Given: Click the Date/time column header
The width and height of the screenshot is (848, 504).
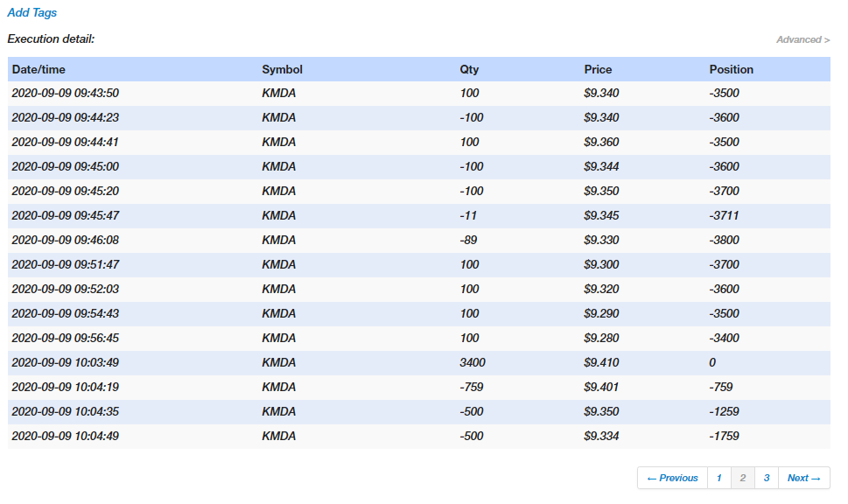Looking at the screenshot, I should click(x=39, y=69).
